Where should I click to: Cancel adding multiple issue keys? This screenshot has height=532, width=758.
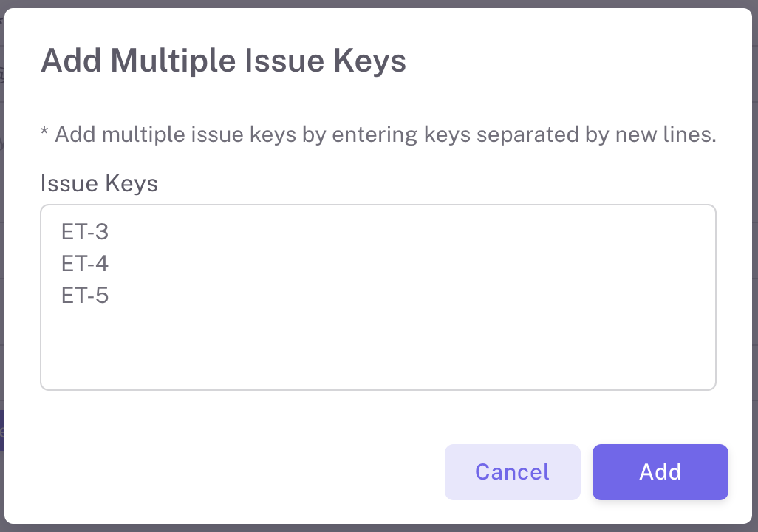tap(512, 472)
